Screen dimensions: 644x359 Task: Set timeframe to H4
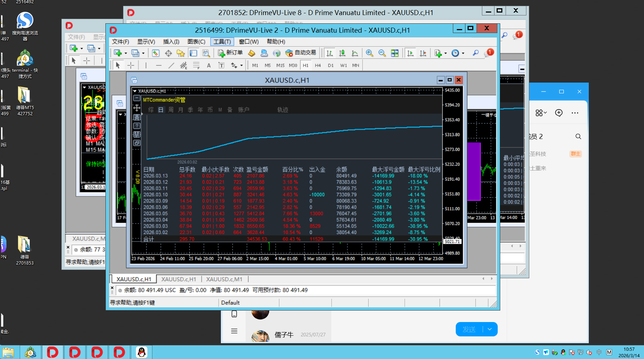tap(318, 65)
